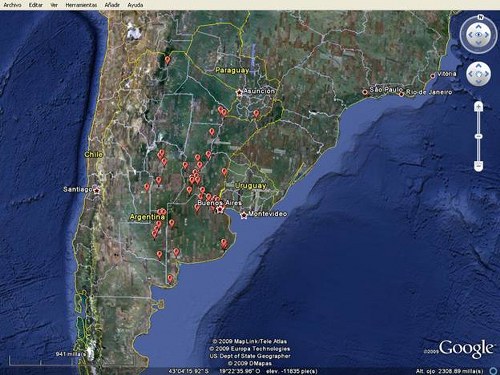Screen dimensions: 500x375
Task: Select the Buenos Aires capital star marker
Action: (x=220, y=210)
